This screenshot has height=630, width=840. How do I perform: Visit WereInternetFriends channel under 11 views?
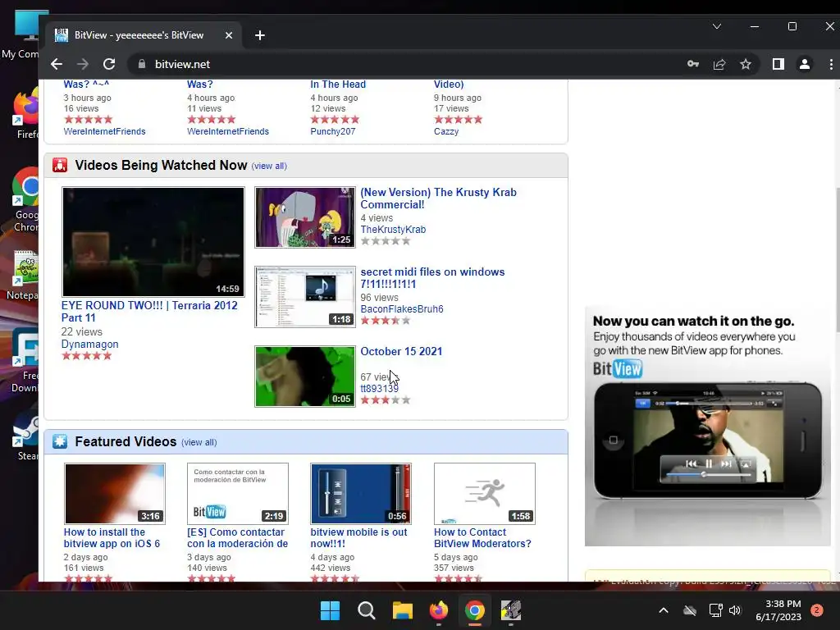tap(228, 131)
